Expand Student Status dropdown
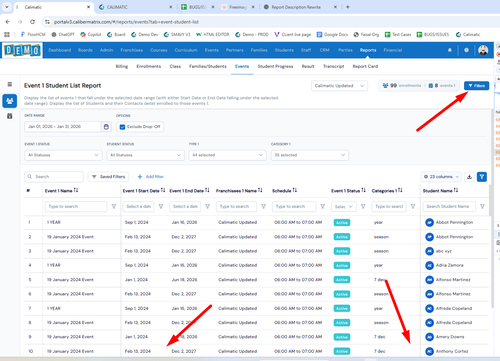This screenshot has width=500, height=361. (145, 155)
